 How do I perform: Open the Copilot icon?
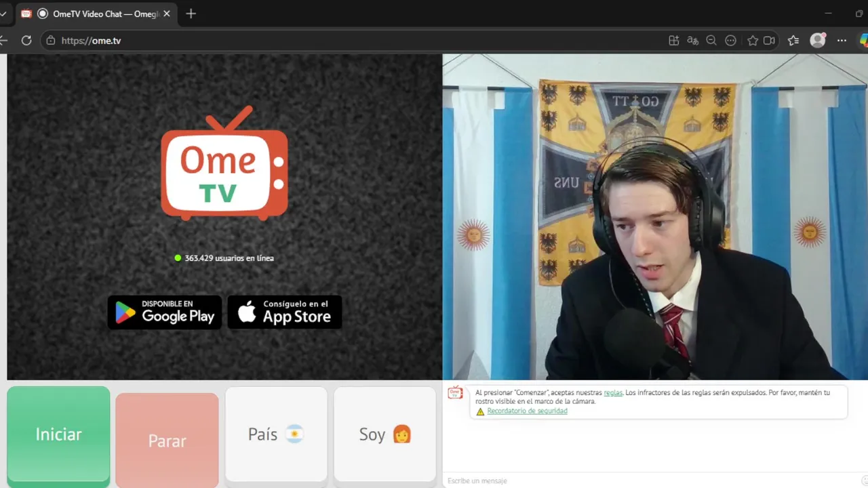click(x=864, y=41)
